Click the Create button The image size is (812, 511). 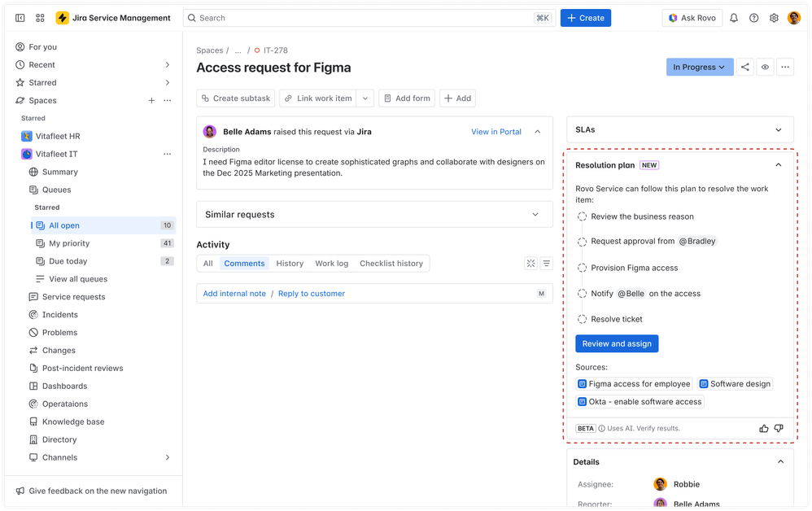click(x=586, y=18)
